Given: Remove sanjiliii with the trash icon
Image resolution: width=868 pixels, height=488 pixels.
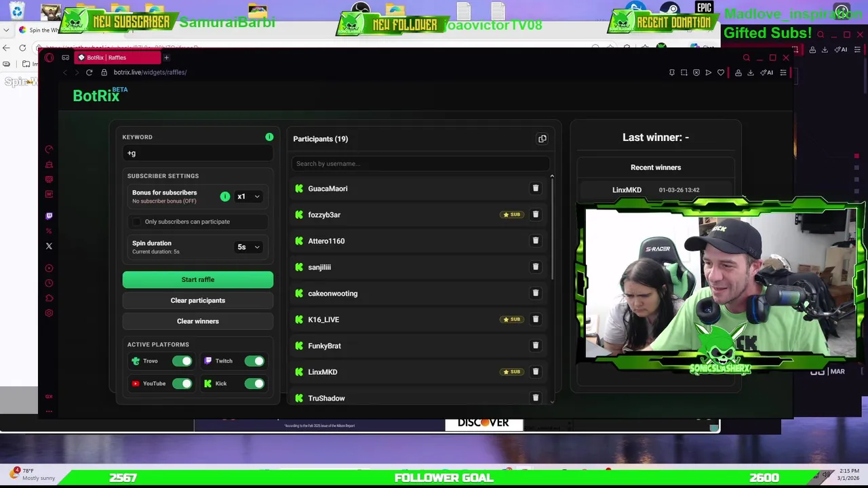Looking at the screenshot, I should tap(535, 267).
